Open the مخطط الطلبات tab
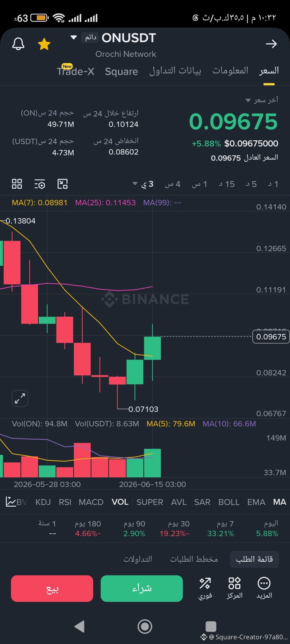The image size is (290, 644). pyautogui.click(x=194, y=559)
